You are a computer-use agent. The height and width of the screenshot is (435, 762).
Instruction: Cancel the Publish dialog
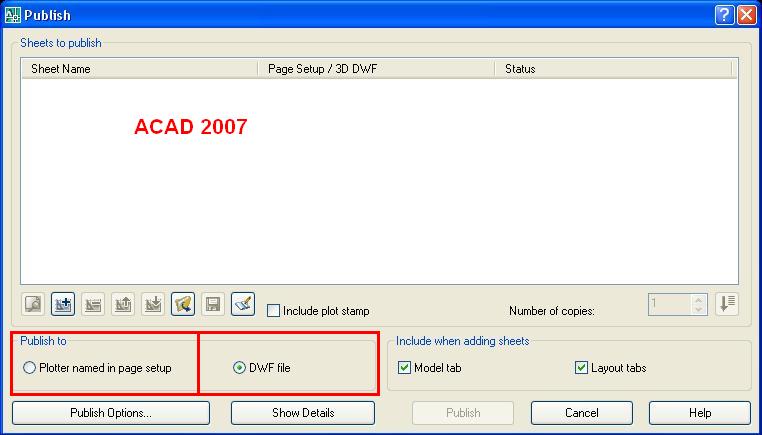(582, 413)
